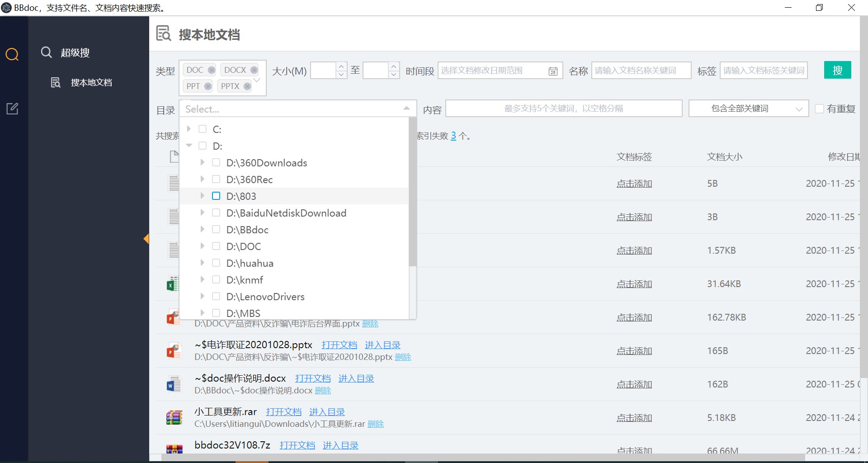Image resolution: width=868 pixels, height=463 pixels.
Task: Open the calendar picker in the 时间段 field
Action: click(x=553, y=71)
